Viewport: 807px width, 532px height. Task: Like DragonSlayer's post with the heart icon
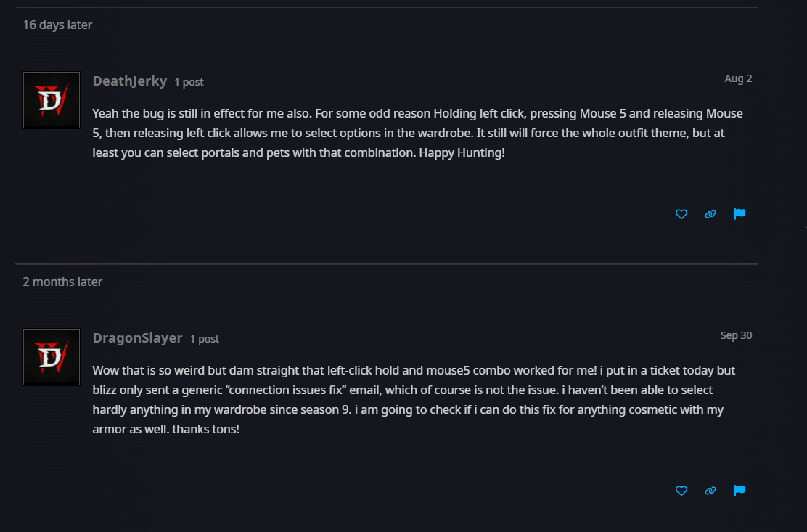click(681, 491)
